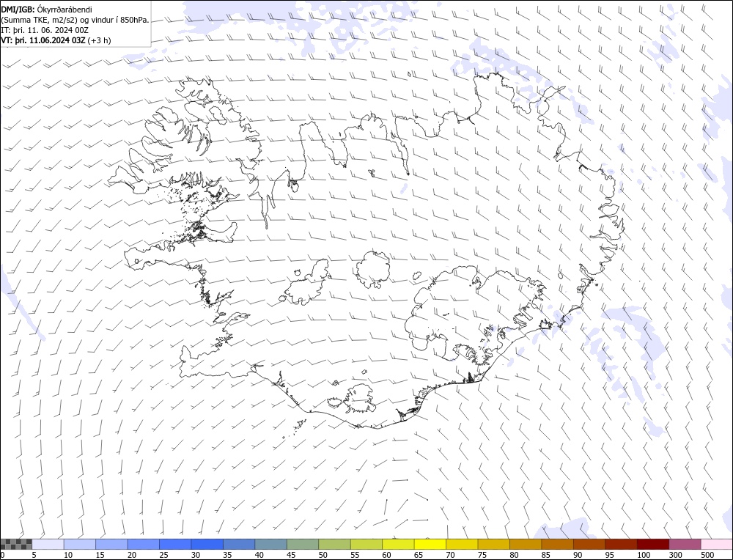
Task: Click the legend label '0'
Action: coord(2,555)
